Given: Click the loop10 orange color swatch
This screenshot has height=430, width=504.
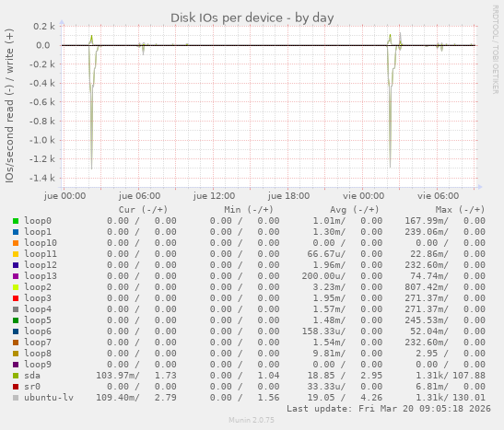Looking at the screenshot, I should pos(16,243).
